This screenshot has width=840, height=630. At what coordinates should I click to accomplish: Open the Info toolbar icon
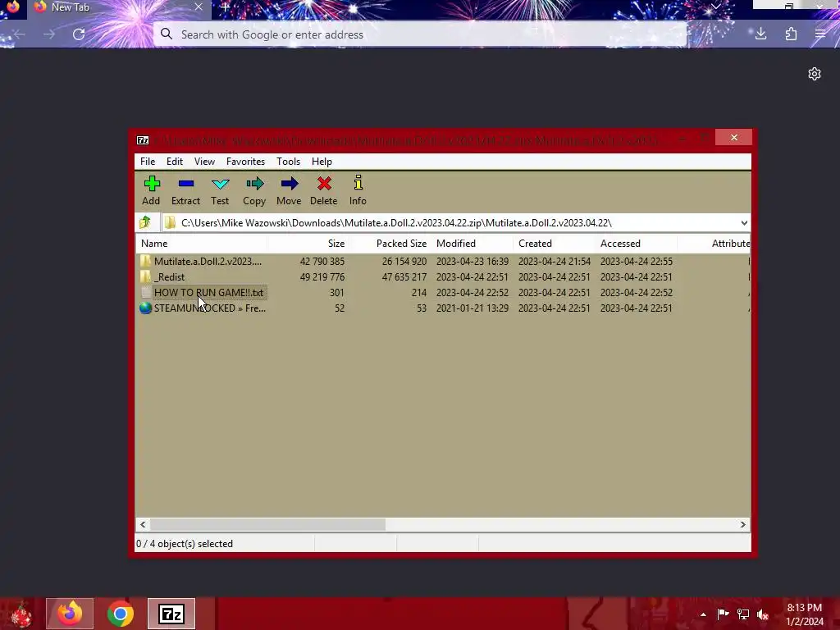pyautogui.click(x=358, y=183)
